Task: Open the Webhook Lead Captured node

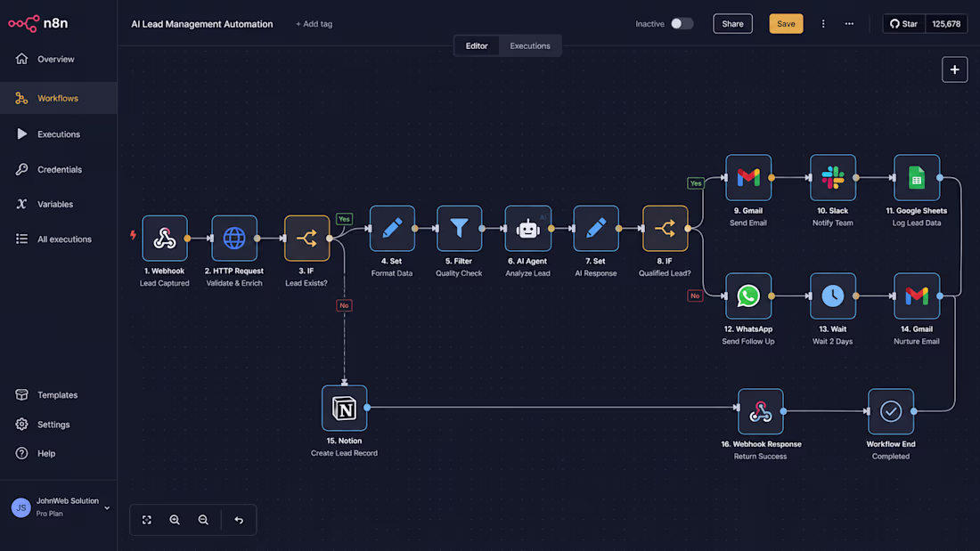Action: (165, 238)
